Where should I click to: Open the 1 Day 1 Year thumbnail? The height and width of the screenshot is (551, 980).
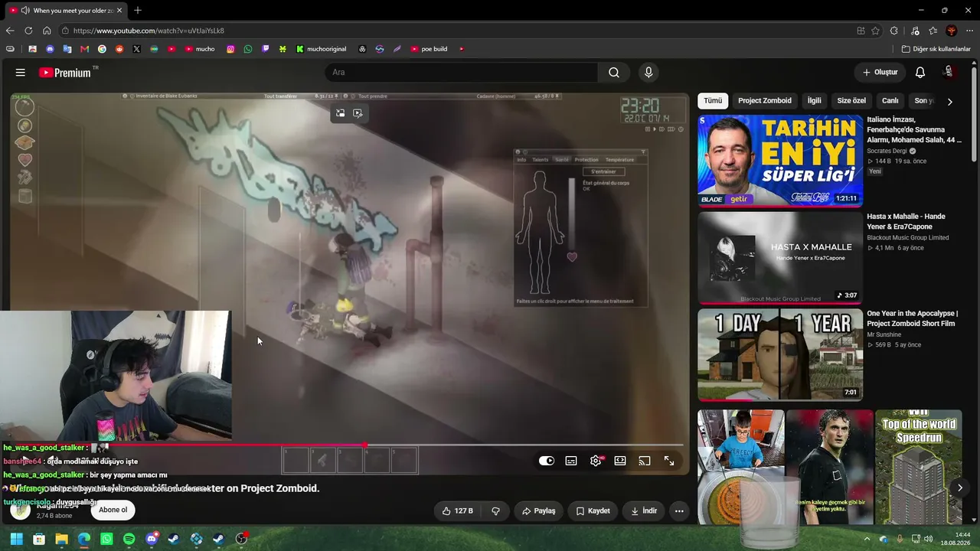780,355
